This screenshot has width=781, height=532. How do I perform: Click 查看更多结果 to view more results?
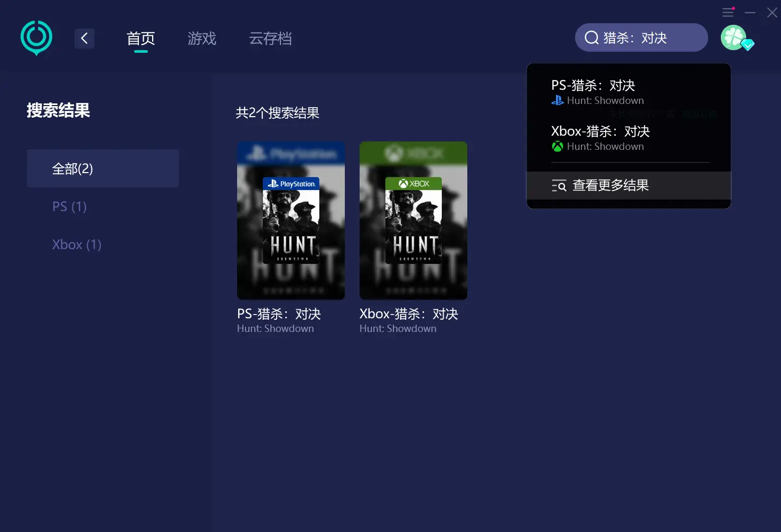tap(628, 185)
